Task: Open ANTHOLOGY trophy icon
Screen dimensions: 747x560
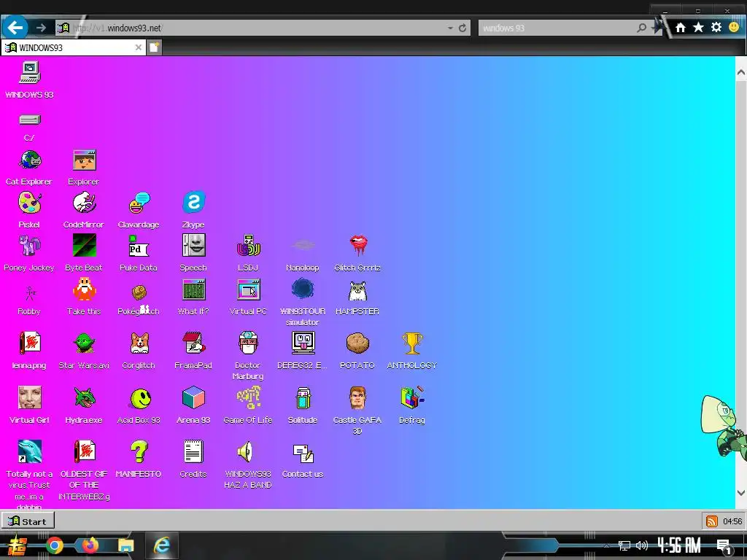Action: click(412, 343)
